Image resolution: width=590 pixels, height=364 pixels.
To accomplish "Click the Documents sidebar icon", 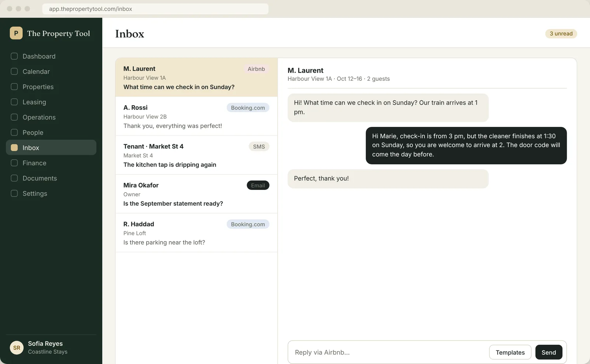I will (14, 178).
